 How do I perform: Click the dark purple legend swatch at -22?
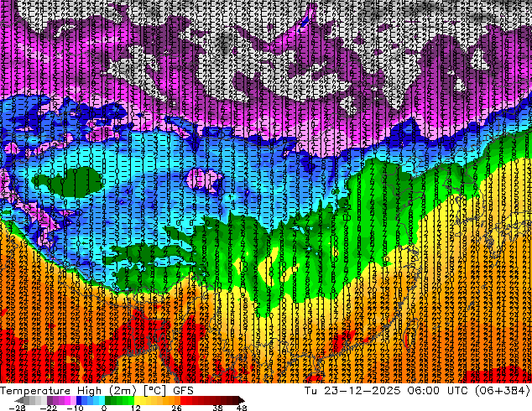(50, 400)
